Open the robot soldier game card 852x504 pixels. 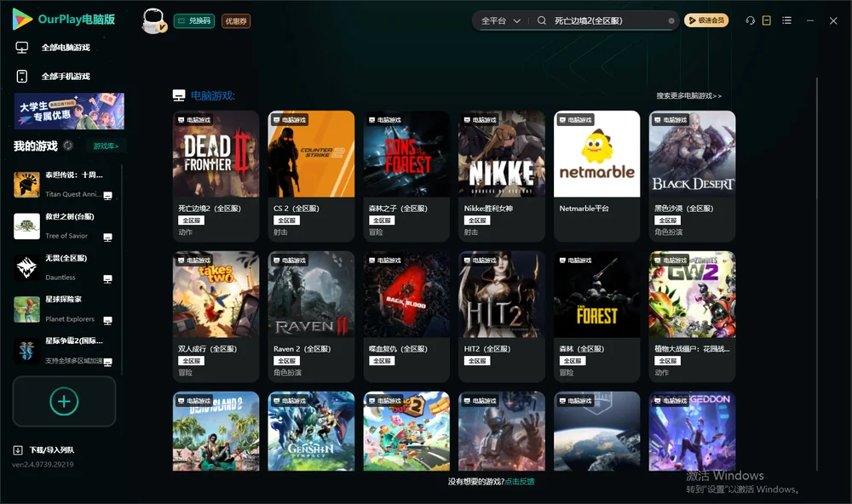pyautogui.click(x=502, y=432)
